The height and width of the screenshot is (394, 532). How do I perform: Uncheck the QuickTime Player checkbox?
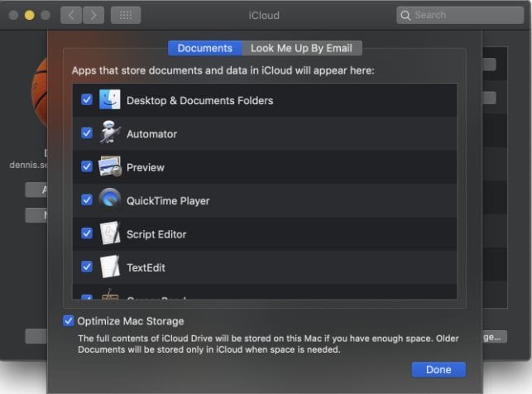coord(87,199)
